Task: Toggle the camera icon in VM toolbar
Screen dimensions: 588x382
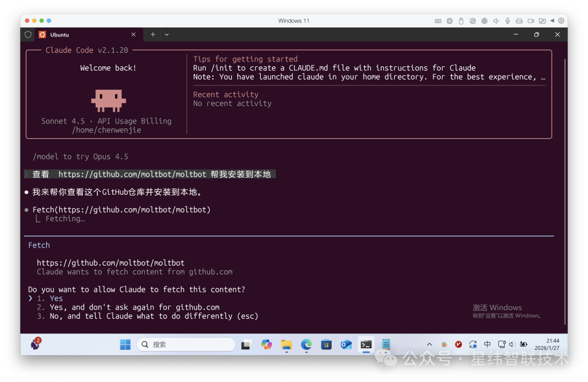Action: tap(531, 21)
